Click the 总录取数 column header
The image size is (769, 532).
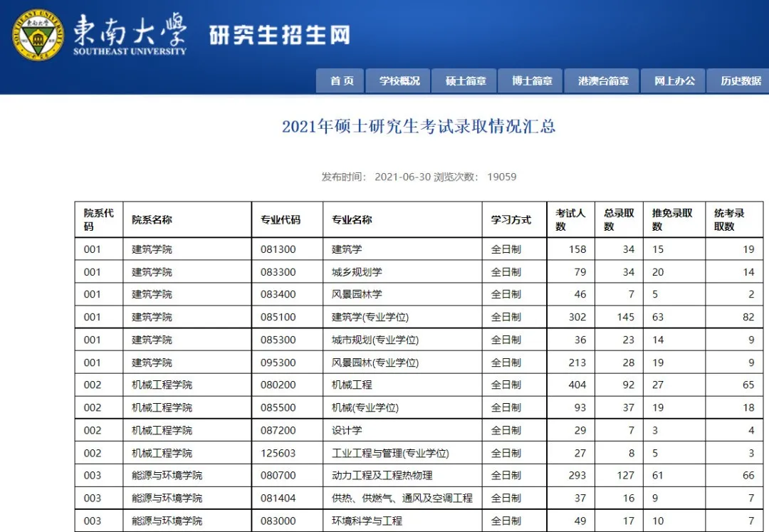(616, 219)
